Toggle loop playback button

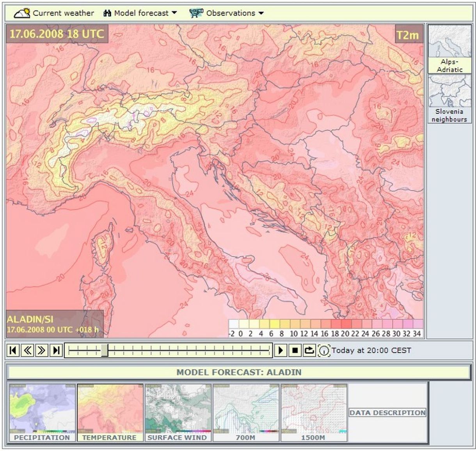point(309,350)
